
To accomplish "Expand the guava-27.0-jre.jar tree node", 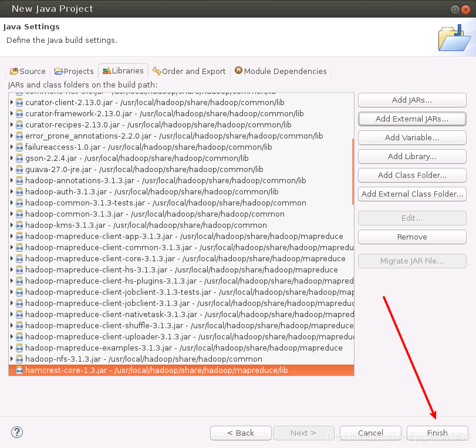I will click(x=12, y=169).
